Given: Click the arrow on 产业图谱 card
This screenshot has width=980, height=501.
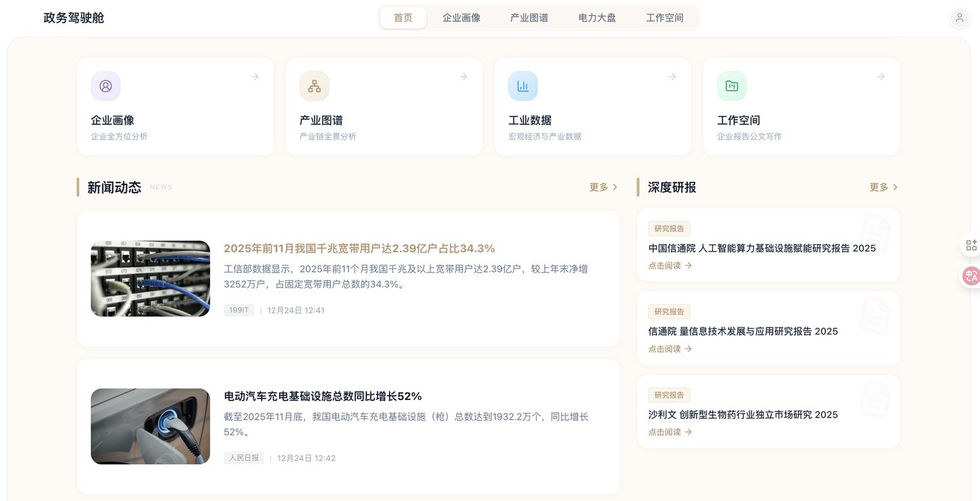Looking at the screenshot, I should (x=464, y=77).
